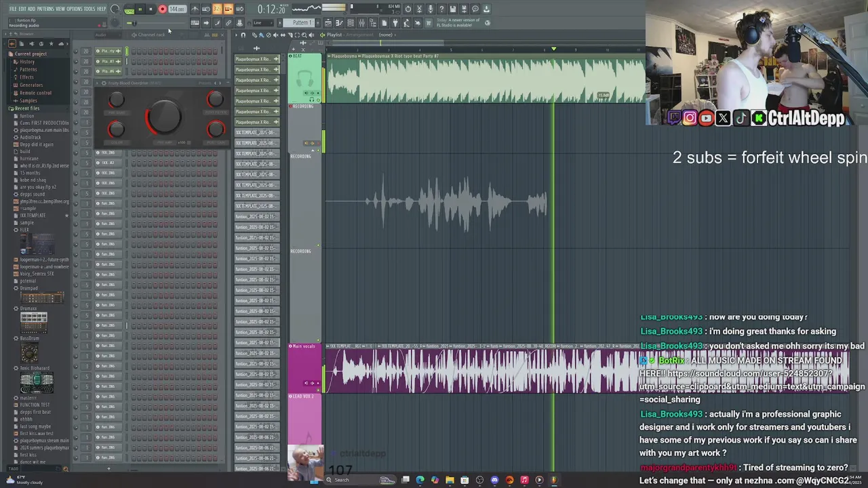Toggle the countdown before recording icon
868x488 pixels.
click(x=217, y=9)
